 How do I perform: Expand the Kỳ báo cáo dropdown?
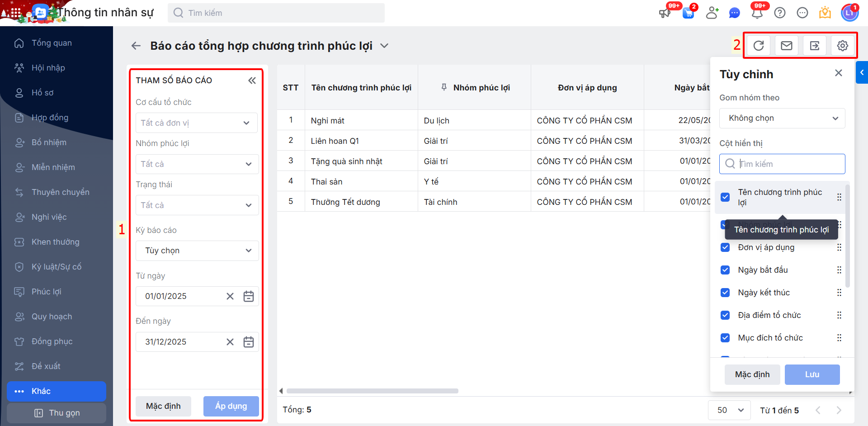click(197, 251)
